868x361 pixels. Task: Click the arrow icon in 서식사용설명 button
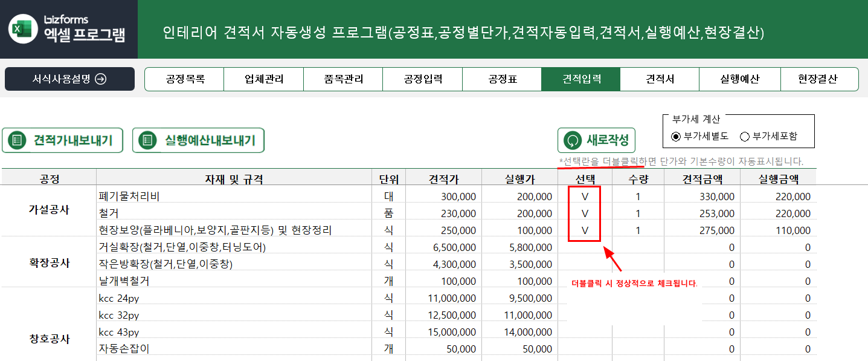100,79
